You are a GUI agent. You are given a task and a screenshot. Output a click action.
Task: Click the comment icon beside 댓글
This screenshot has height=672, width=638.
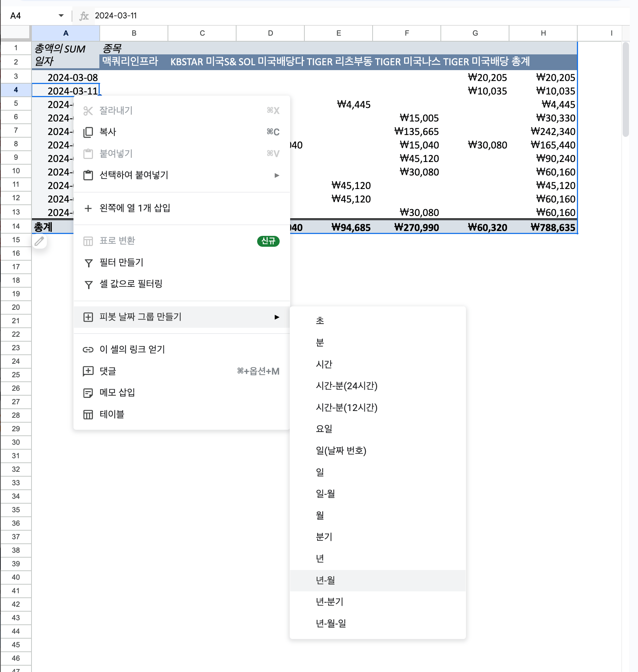click(x=88, y=371)
